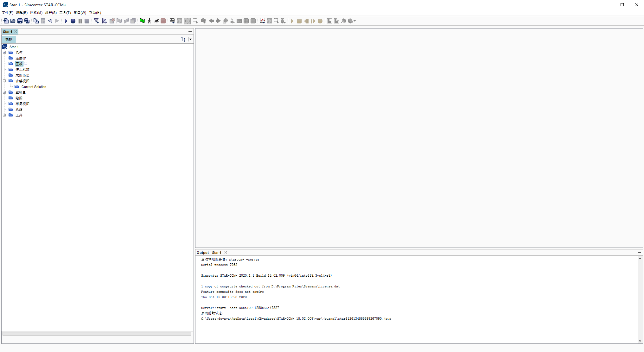Image resolution: width=644 pixels, height=352 pixels.
Task: Expand the 监视量 tree node
Action: click(4, 92)
